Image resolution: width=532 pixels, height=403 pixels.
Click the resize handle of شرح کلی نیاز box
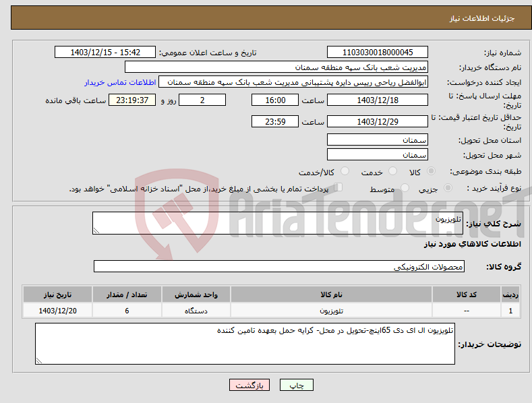click(96, 230)
